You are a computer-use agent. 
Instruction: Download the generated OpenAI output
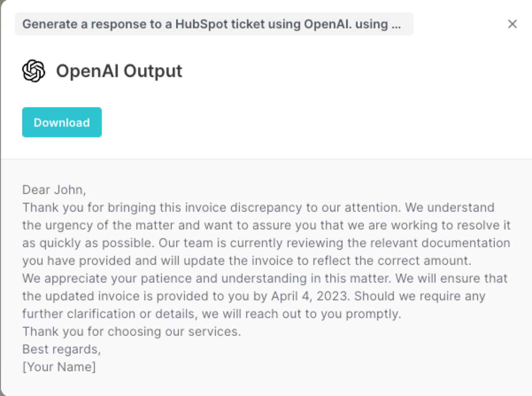[x=62, y=122]
